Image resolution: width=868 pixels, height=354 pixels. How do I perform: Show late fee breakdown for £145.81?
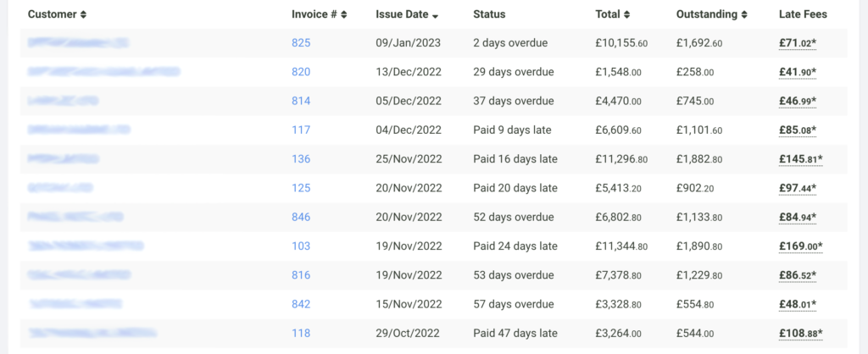[801, 158]
